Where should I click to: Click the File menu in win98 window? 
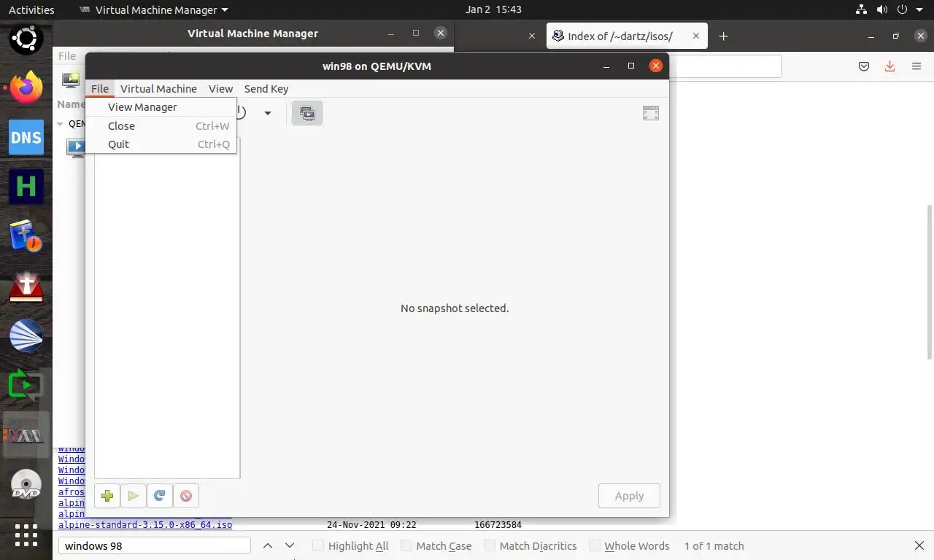[x=100, y=88]
